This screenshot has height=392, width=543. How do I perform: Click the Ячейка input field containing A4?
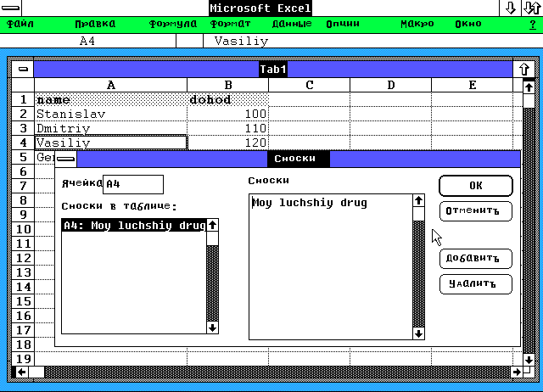tap(133, 184)
